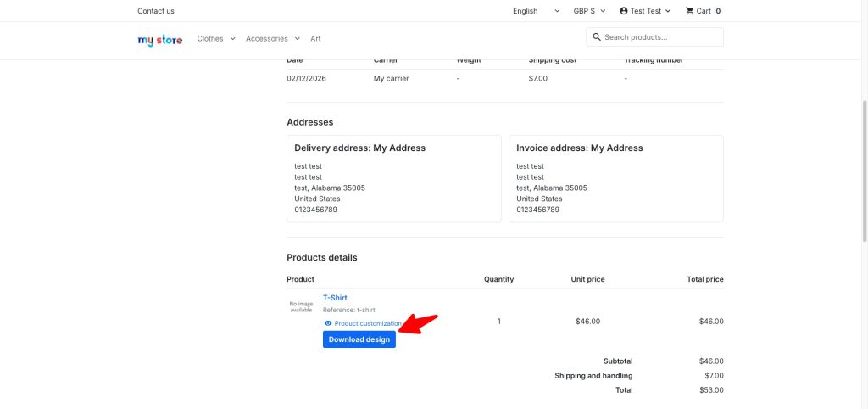Click the search magnifier icon
The width and height of the screenshot is (868, 409).
[x=597, y=37]
